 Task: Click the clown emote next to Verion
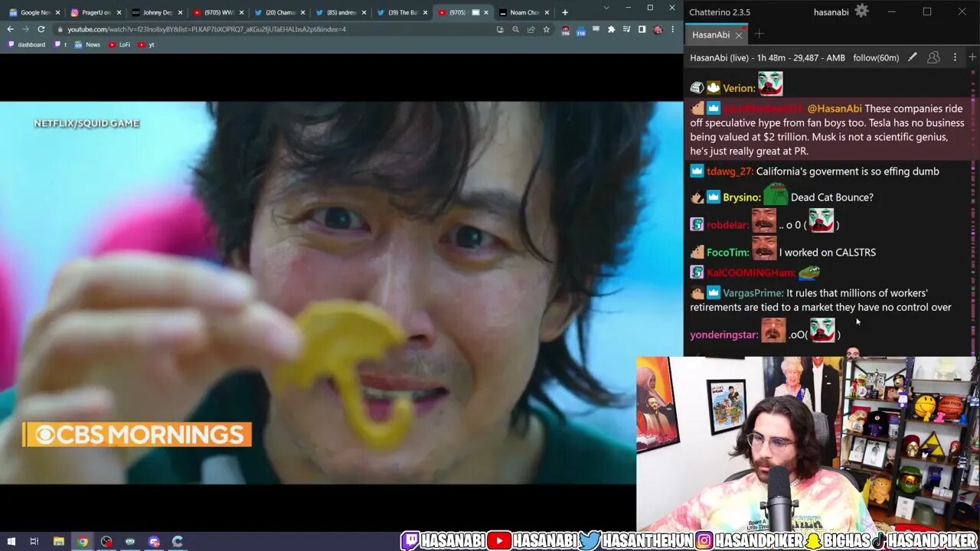click(770, 83)
